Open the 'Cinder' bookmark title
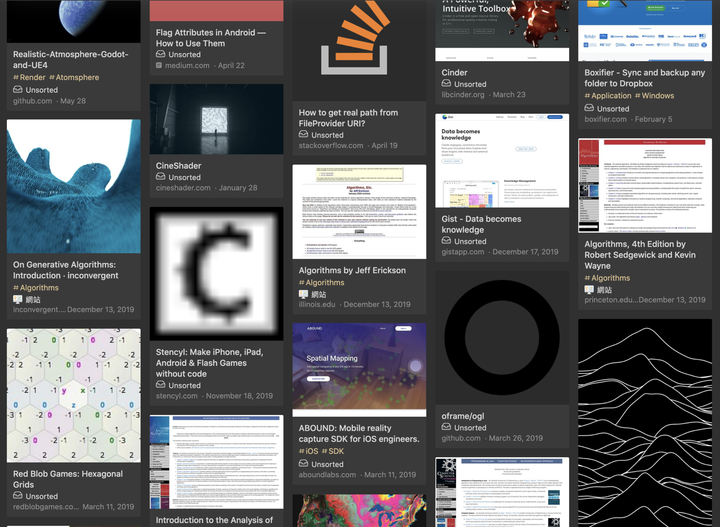The width and height of the screenshot is (720, 527). pyautogui.click(x=454, y=73)
